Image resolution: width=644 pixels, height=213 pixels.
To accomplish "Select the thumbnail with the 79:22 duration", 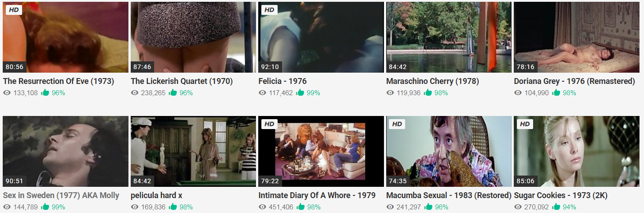I will 321,151.
